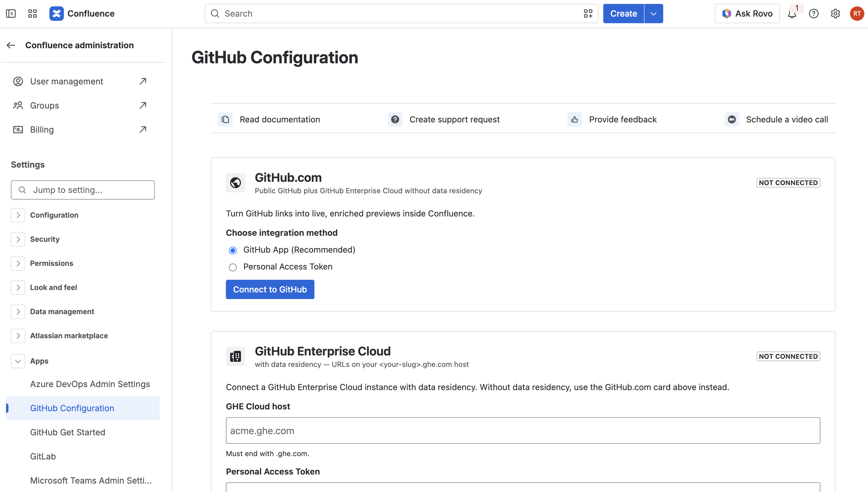Expand the Data management section
The width and height of the screenshot is (868, 492).
click(x=18, y=311)
